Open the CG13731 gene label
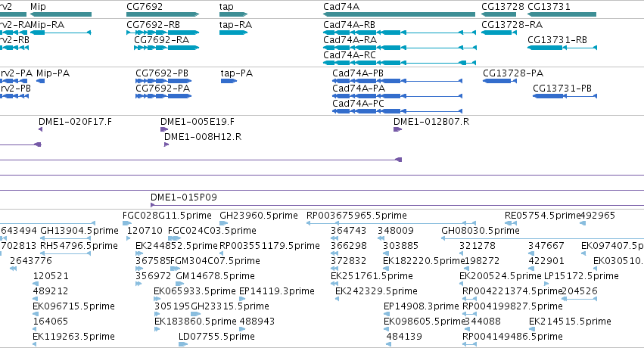 tap(549, 7)
